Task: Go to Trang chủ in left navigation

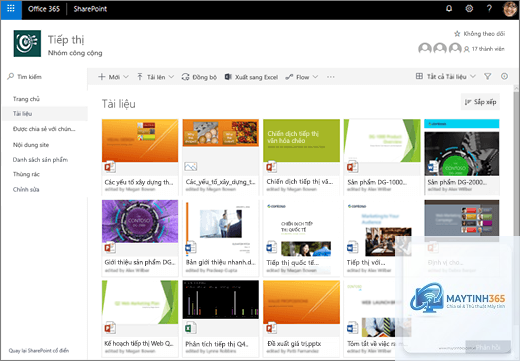Action: point(26,99)
